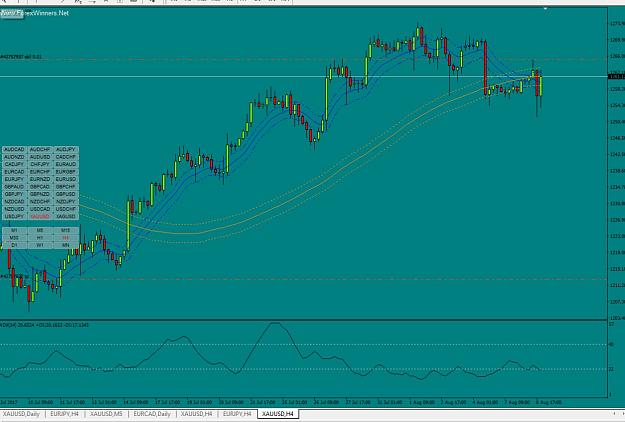Screen dimensions: 625x422
Task: Switch chart to NZDJPY
Action: coord(66,202)
